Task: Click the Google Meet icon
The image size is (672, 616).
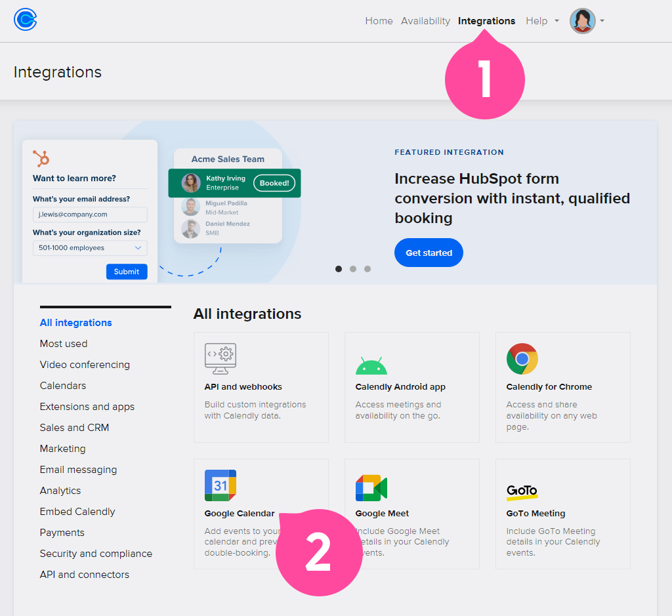Action: click(371, 488)
